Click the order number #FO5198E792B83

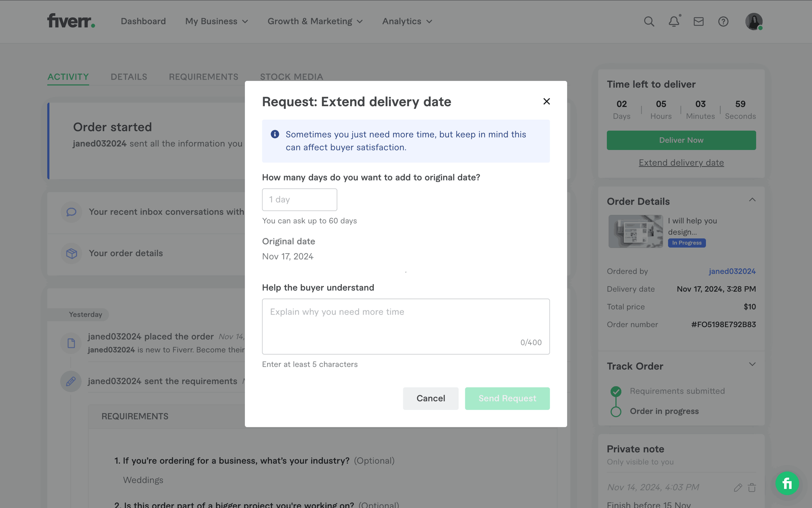(723, 325)
